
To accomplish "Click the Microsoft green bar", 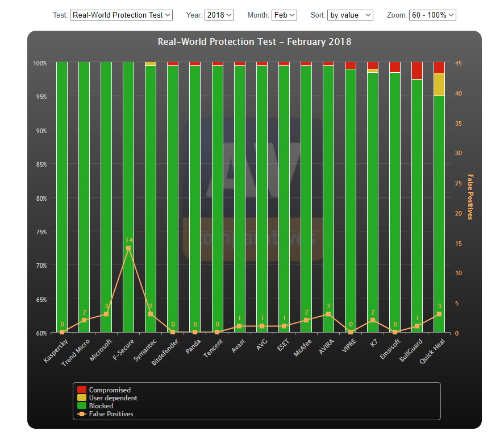I will (106, 197).
